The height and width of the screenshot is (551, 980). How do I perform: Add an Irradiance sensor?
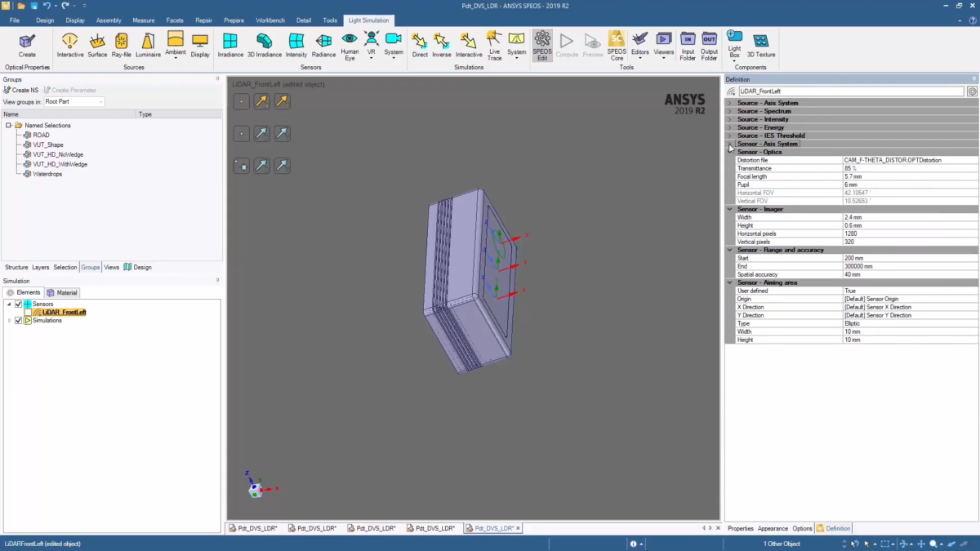tap(230, 45)
